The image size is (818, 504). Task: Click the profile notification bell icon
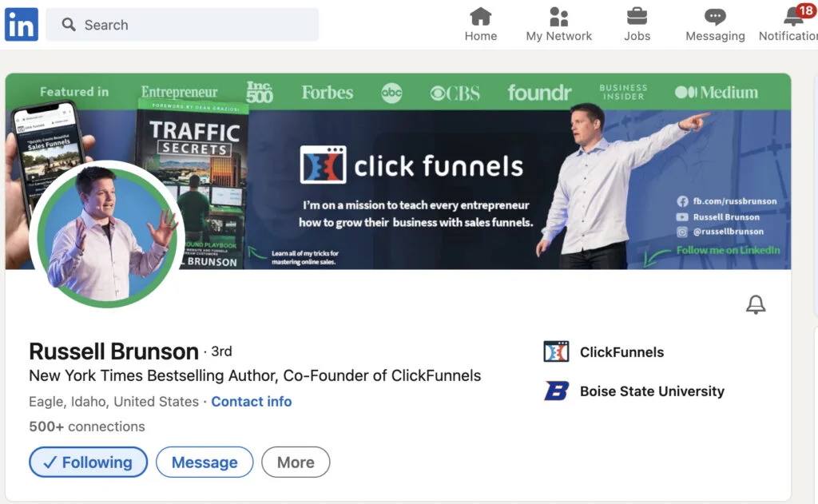[x=756, y=304]
